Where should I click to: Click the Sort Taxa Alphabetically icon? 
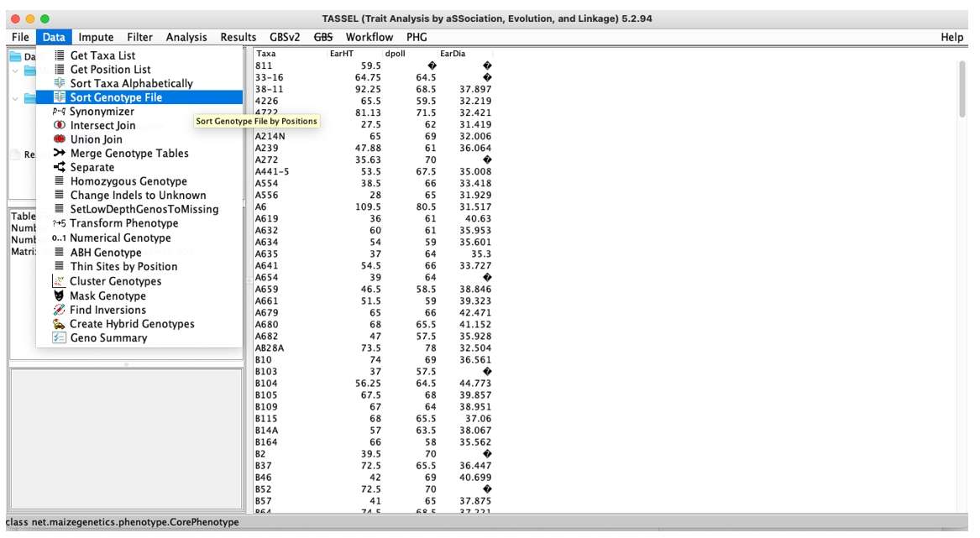(60, 83)
